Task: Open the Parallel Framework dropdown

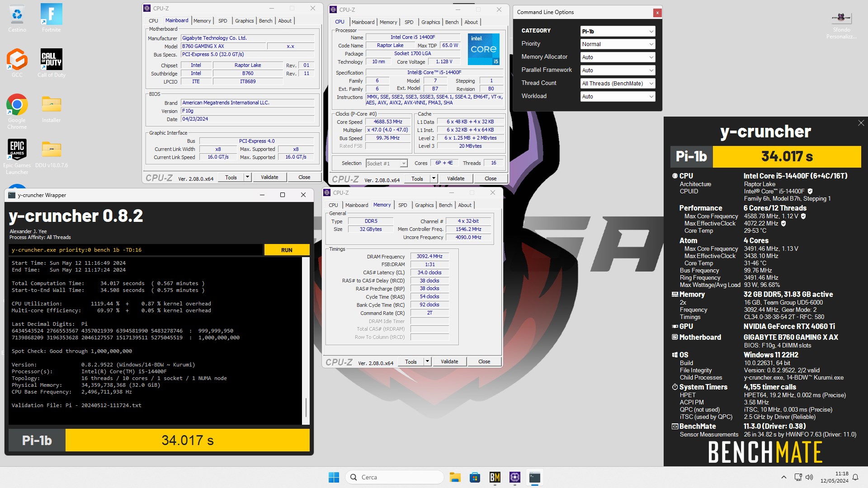Action: tap(618, 70)
